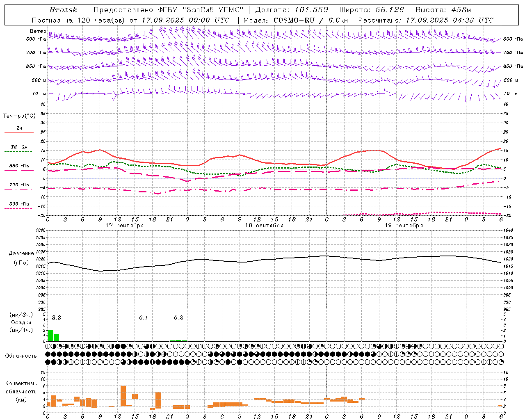The width and height of the screenshot is (525, 420).
Task: Click the "0.1" precipitation total value
Action: click(x=143, y=318)
